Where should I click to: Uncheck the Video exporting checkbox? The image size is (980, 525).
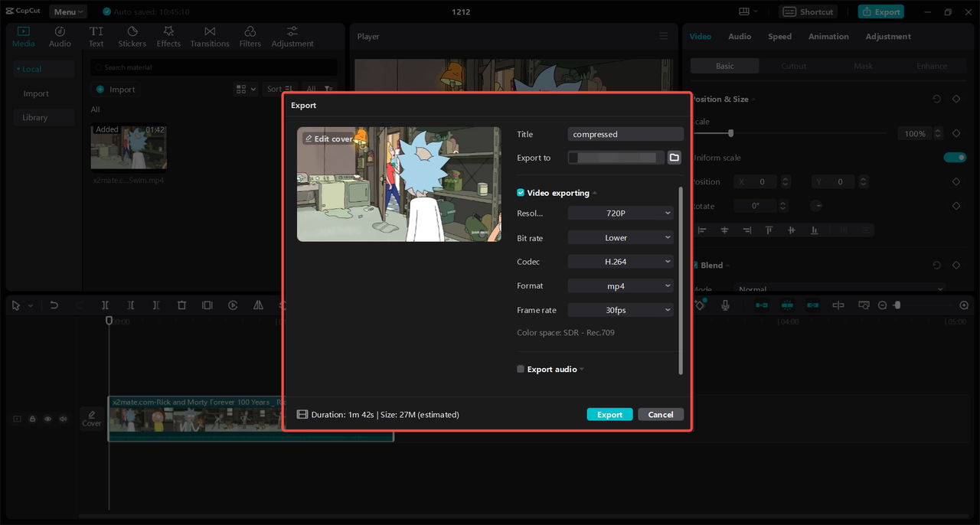point(521,193)
